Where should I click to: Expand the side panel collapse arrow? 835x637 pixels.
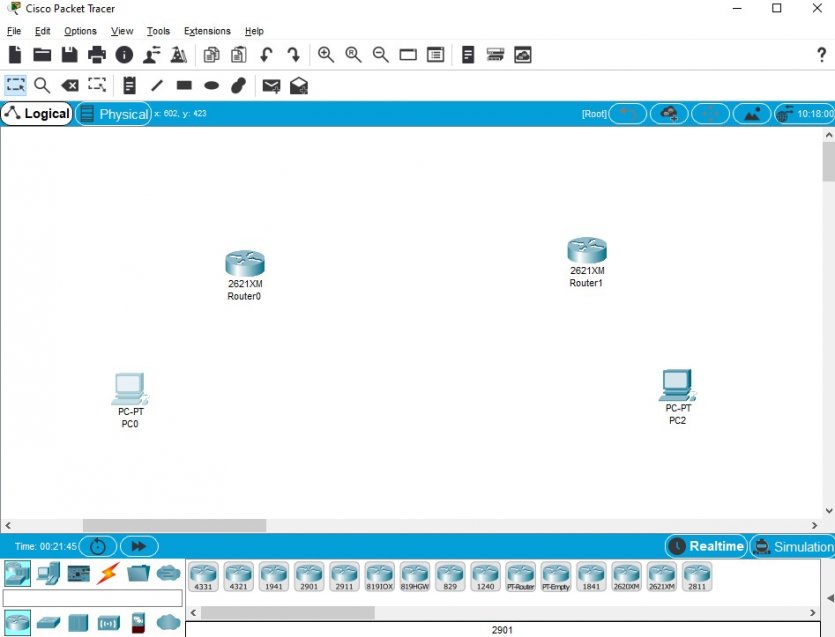[828, 598]
